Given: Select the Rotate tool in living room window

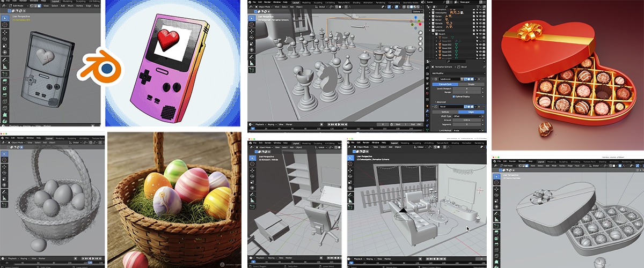Looking at the screenshot, I should 350,176.
